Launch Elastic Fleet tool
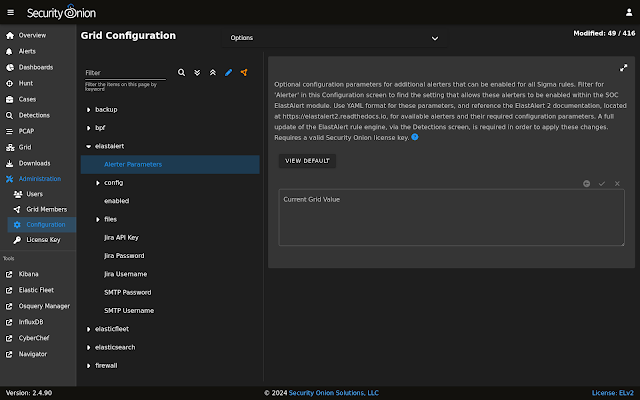 coord(38,290)
